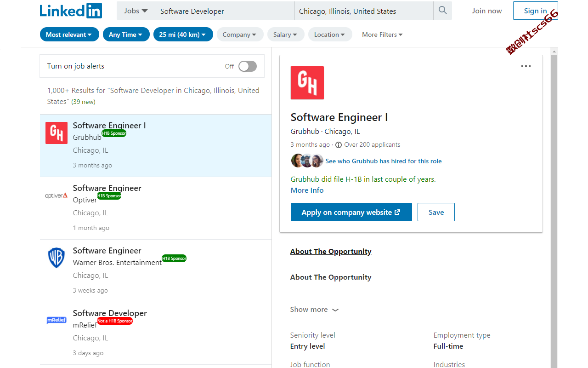Click the Optiver logo in the job list
This screenshot has height=368, width=588.
tap(57, 195)
